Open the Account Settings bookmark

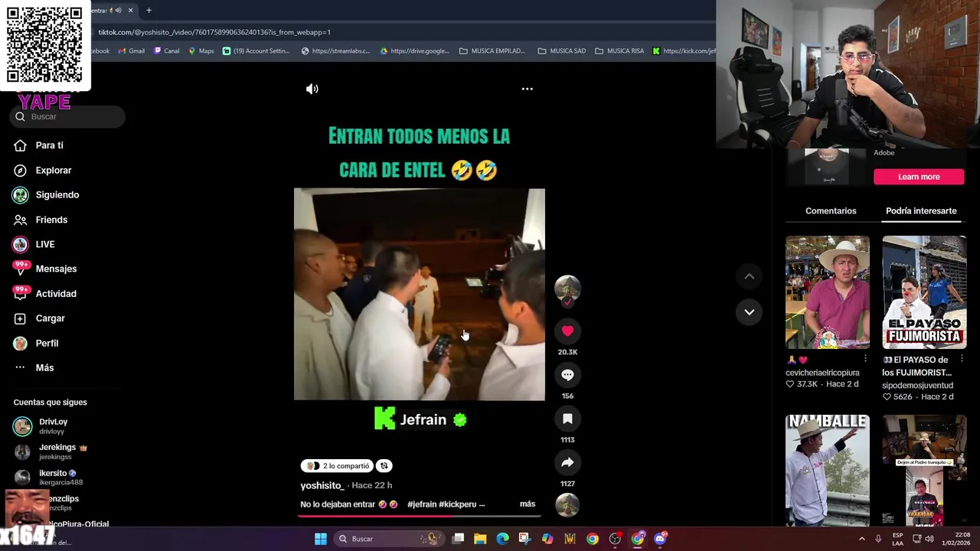pos(256,51)
